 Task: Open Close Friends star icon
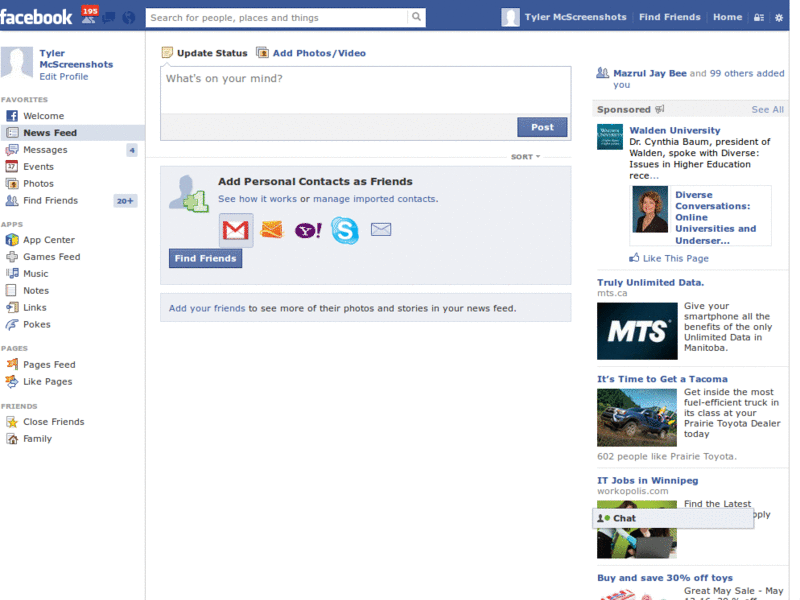point(12,422)
